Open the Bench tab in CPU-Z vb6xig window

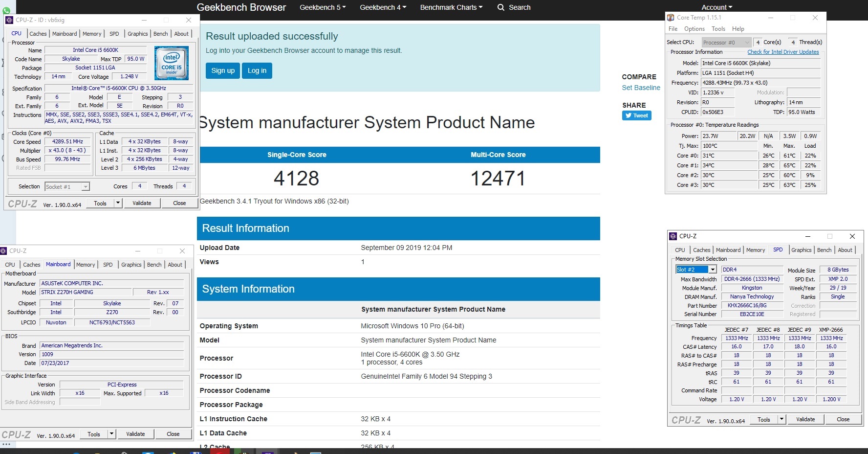point(160,34)
